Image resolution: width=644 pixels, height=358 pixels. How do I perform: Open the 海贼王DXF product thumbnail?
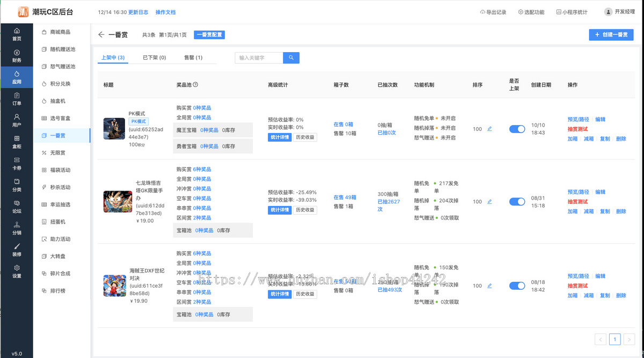114,286
